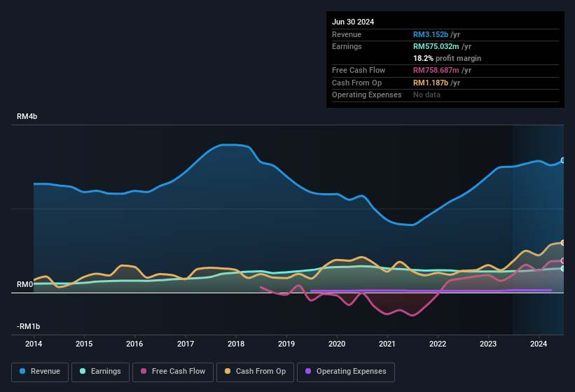575x392 pixels.
Task: Click the 2023 x-axis label
Action: click(x=488, y=344)
